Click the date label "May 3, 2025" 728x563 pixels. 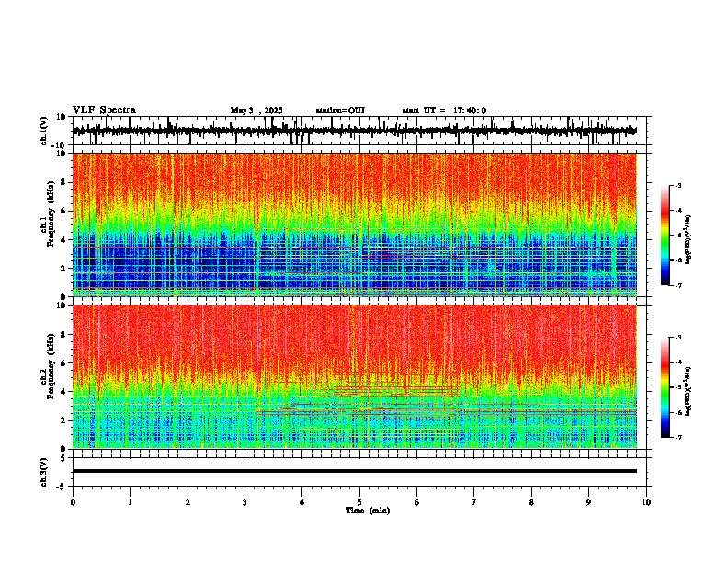[x=256, y=110]
